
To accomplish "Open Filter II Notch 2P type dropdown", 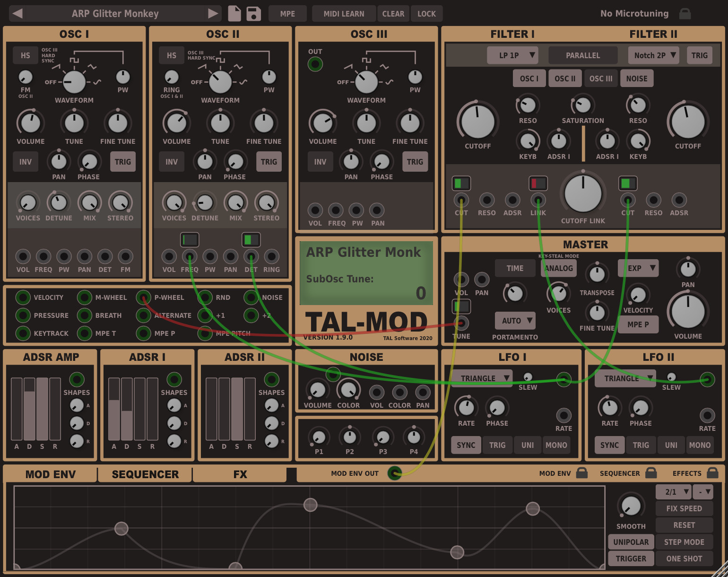I will 654,55.
